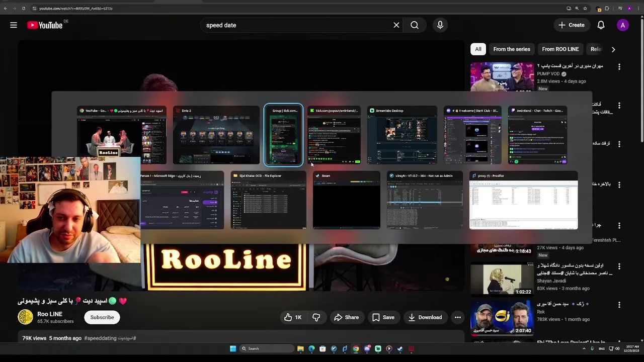Subscribe to Roo LINE channel
The image size is (644, 362).
102,317
